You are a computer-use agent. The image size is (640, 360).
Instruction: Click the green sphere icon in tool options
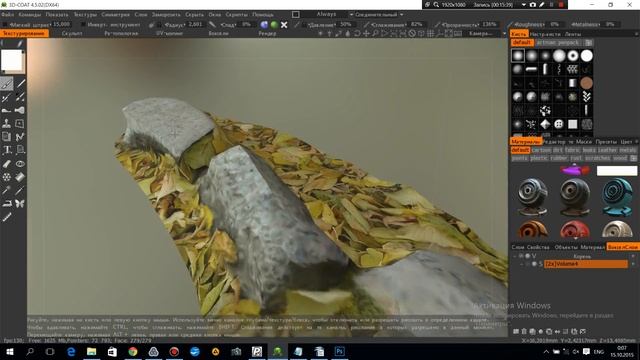(274, 25)
